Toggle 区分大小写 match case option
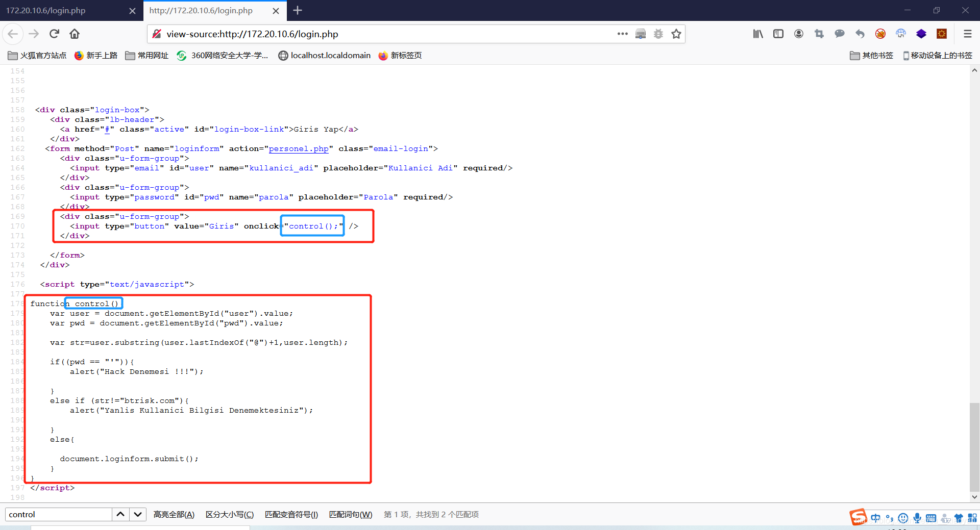 coord(230,514)
